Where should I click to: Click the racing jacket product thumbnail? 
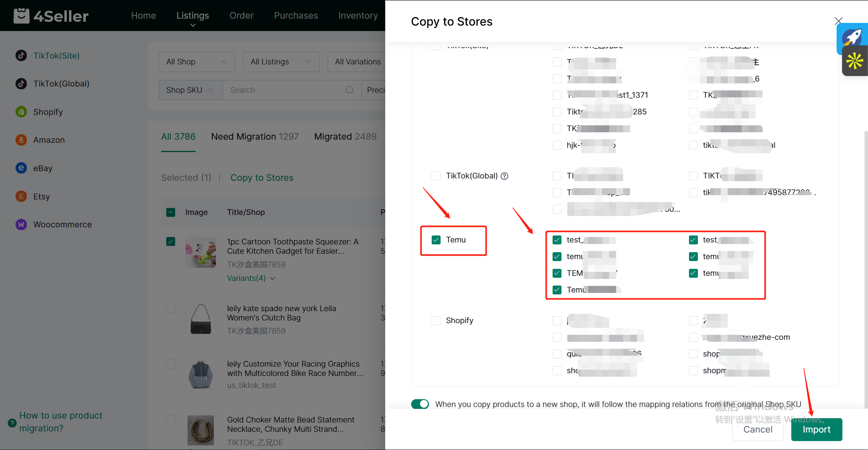click(x=201, y=375)
